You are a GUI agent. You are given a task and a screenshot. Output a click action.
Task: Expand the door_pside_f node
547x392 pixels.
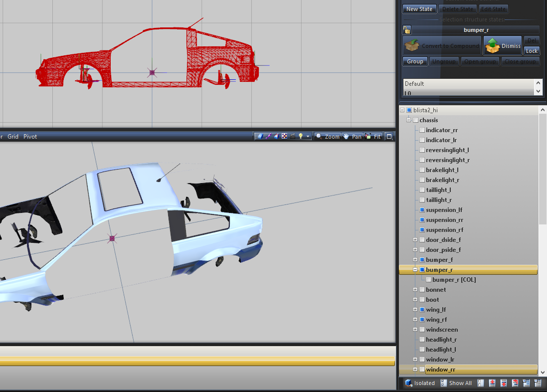[x=415, y=250]
